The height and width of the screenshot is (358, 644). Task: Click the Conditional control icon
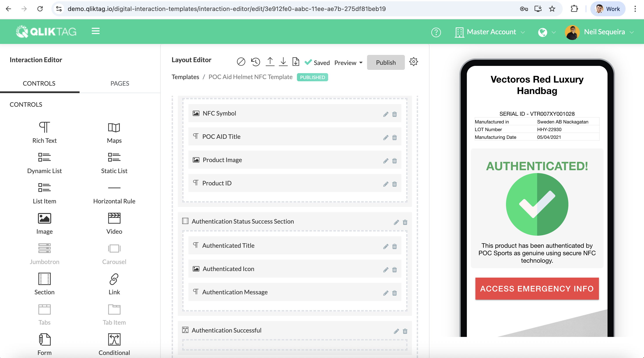point(114,339)
